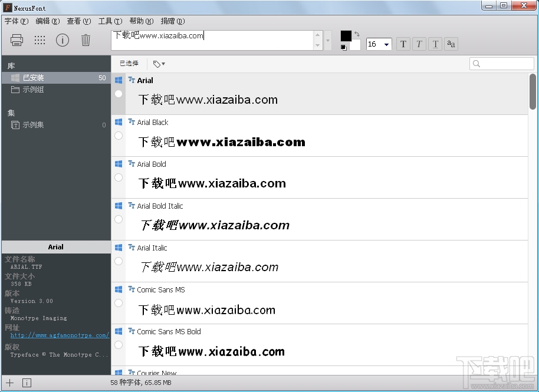Click the Windows icon beside Arial Bold Italic
The height and width of the screenshot is (392, 539).
click(119, 206)
